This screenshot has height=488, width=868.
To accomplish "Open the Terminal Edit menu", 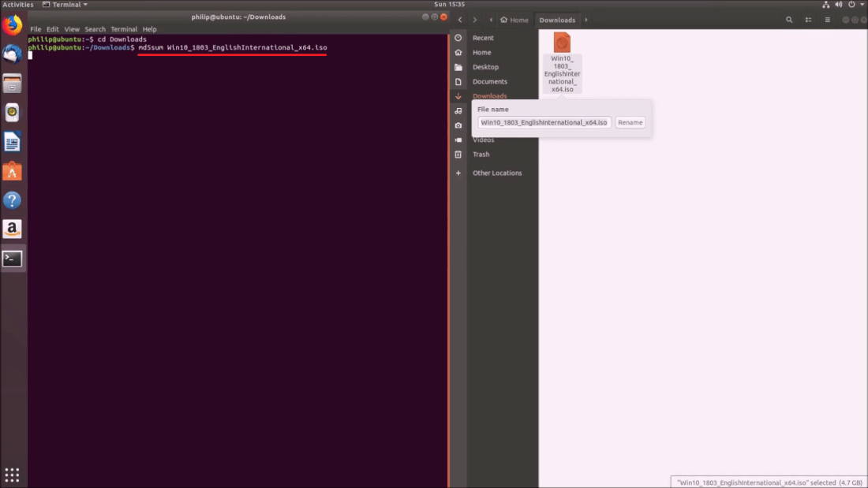I will (53, 29).
